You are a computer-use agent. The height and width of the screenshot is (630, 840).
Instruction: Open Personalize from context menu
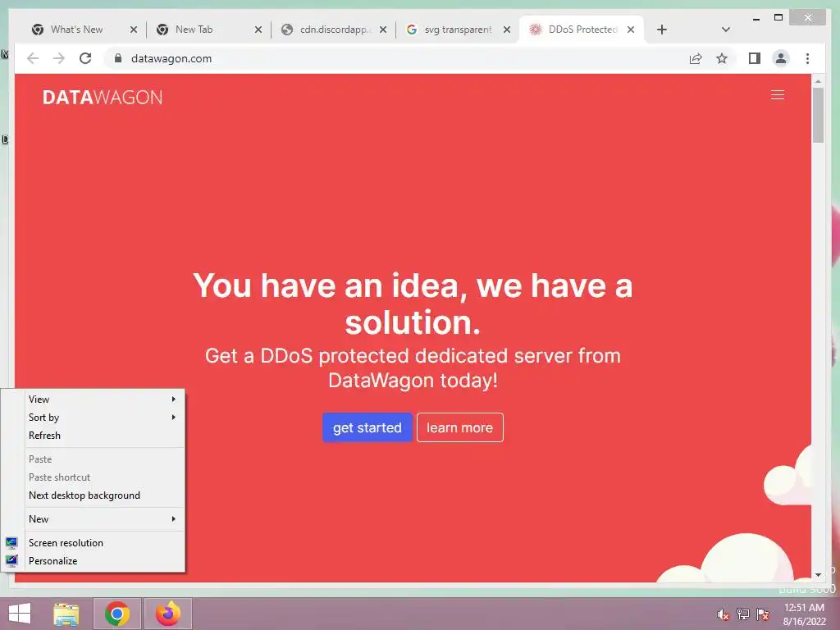tap(94, 561)
